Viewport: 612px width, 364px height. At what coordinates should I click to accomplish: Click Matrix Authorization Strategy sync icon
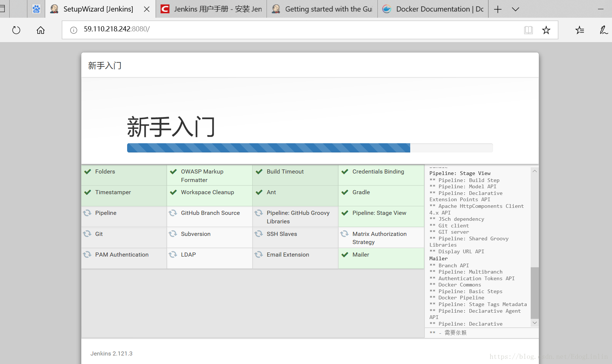pyautogui.click(x=344, y=234)
